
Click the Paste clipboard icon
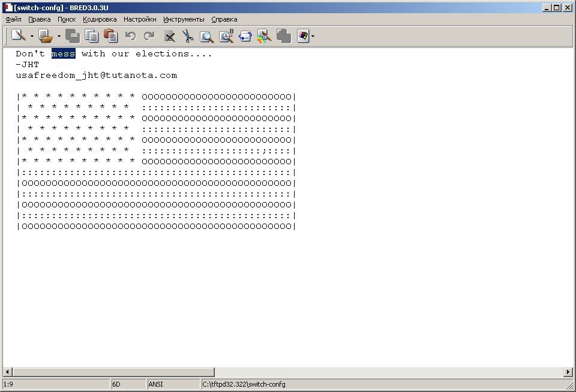tap(110, 36)
